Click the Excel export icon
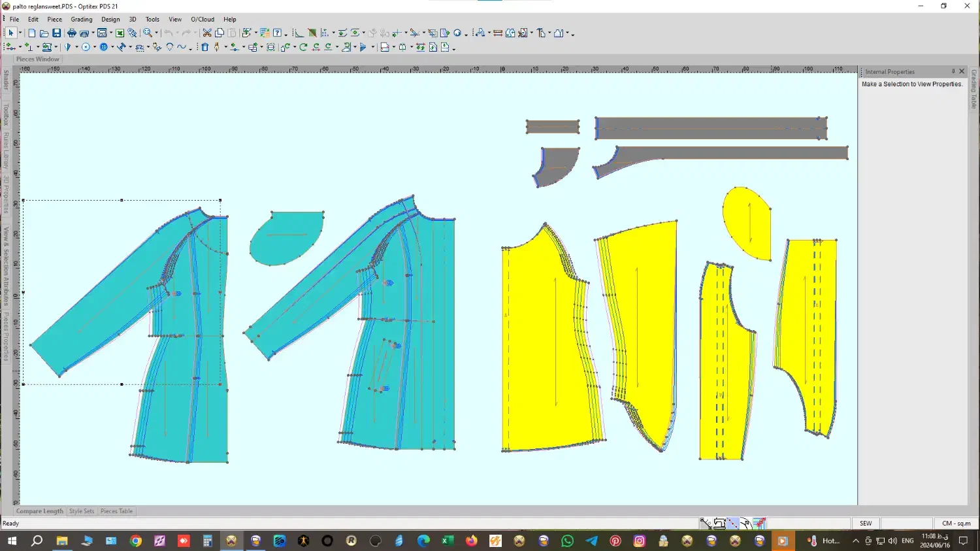 tap(120, 33)
